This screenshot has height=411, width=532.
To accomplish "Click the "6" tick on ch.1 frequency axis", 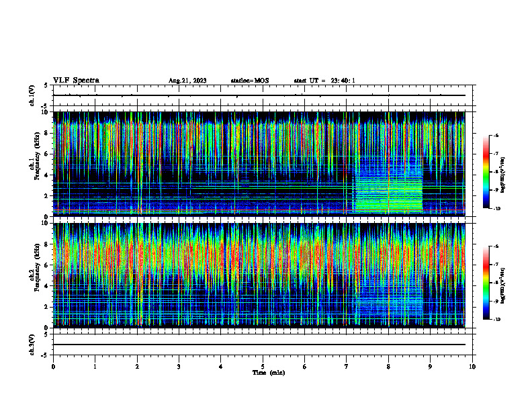I will (x=46, y=154).
